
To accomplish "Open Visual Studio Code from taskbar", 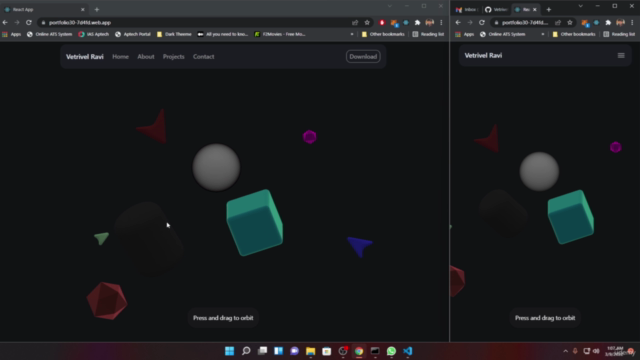I will 407,351.
